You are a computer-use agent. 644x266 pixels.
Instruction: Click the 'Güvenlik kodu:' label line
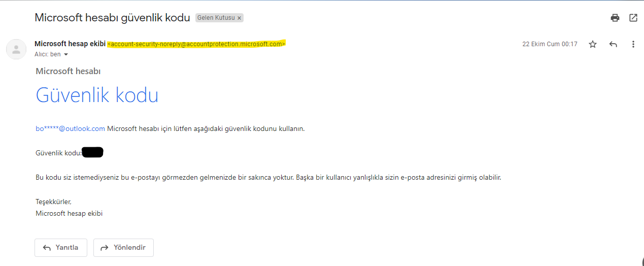[59, 152]
